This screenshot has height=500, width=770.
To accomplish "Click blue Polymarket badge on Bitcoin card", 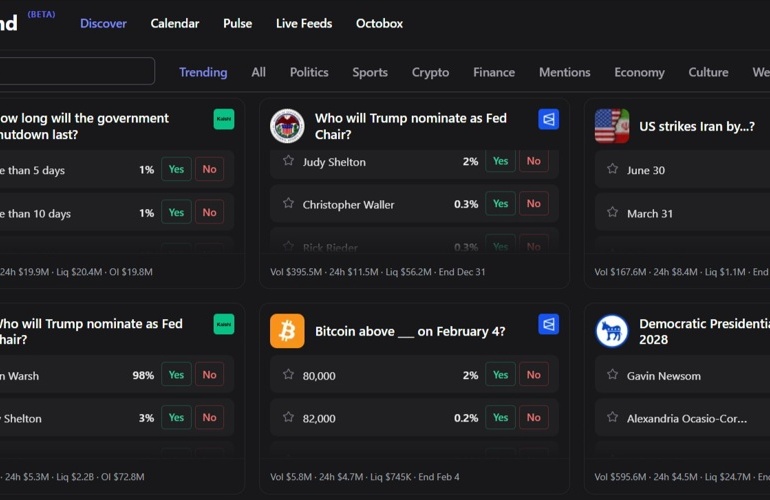I will [548, 324].
